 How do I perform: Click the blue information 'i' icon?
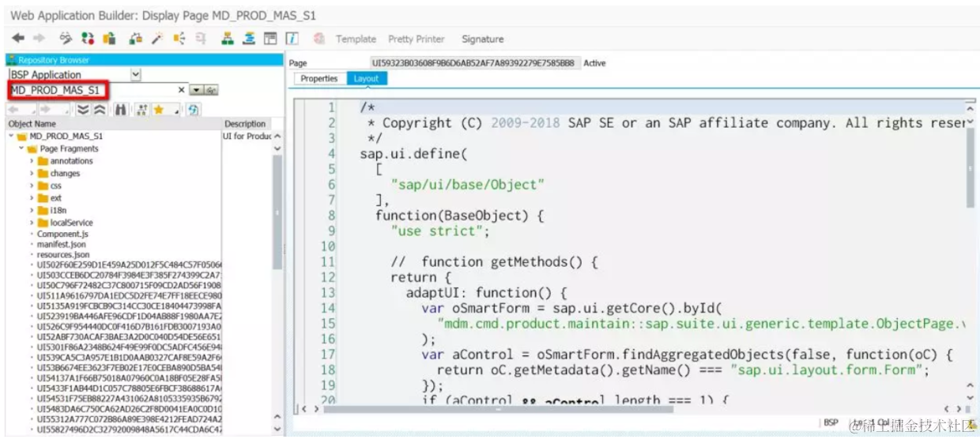[292, 38]
